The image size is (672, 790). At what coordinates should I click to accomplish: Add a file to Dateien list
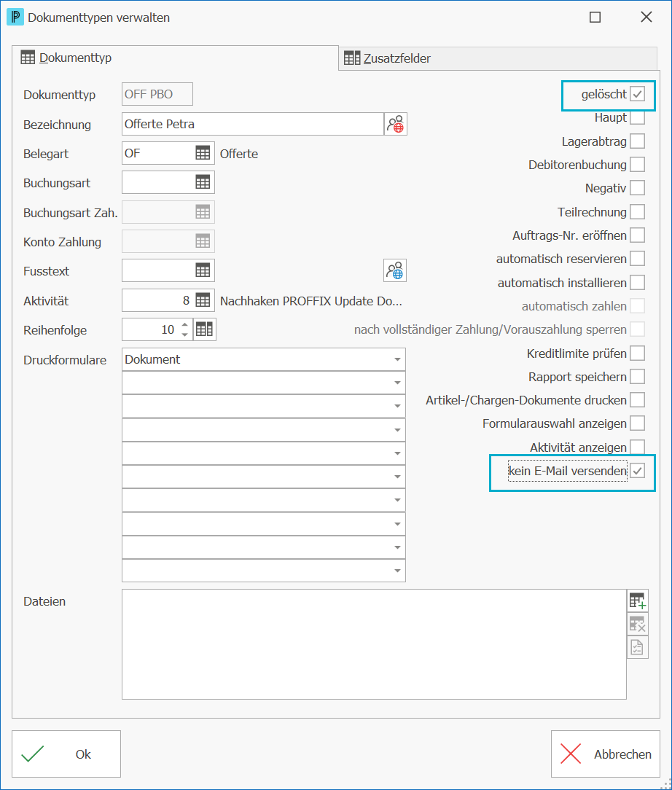[x=637, y=601]
